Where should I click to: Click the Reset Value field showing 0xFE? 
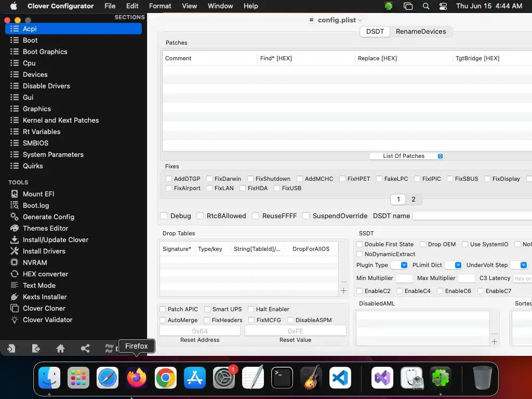click(295, 331)
